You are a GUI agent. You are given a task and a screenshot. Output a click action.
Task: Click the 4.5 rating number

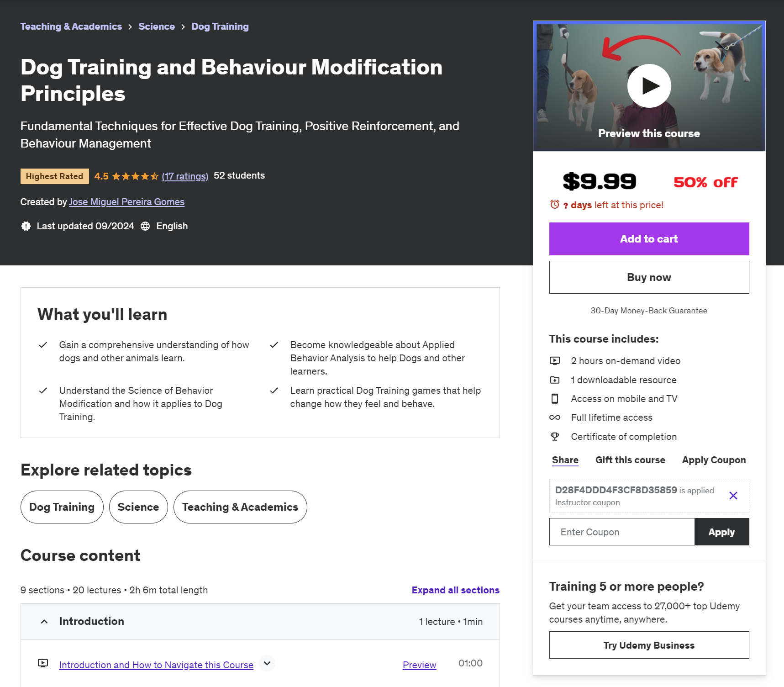[x=101, y=176]
